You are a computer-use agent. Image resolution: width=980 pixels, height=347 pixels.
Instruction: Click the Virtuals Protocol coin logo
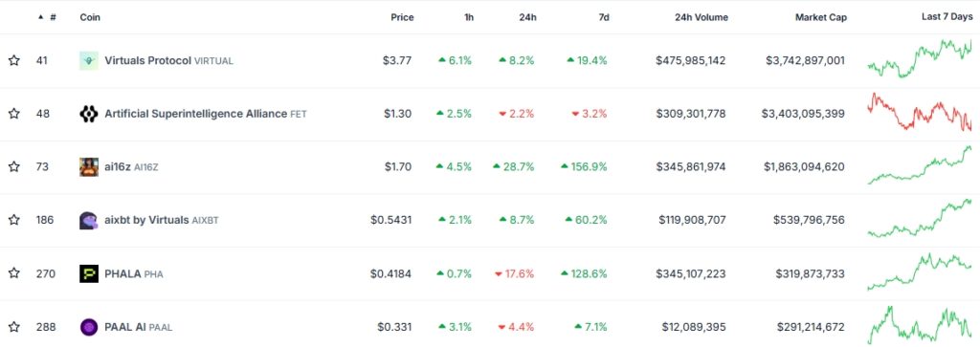(x=89, y=60)
